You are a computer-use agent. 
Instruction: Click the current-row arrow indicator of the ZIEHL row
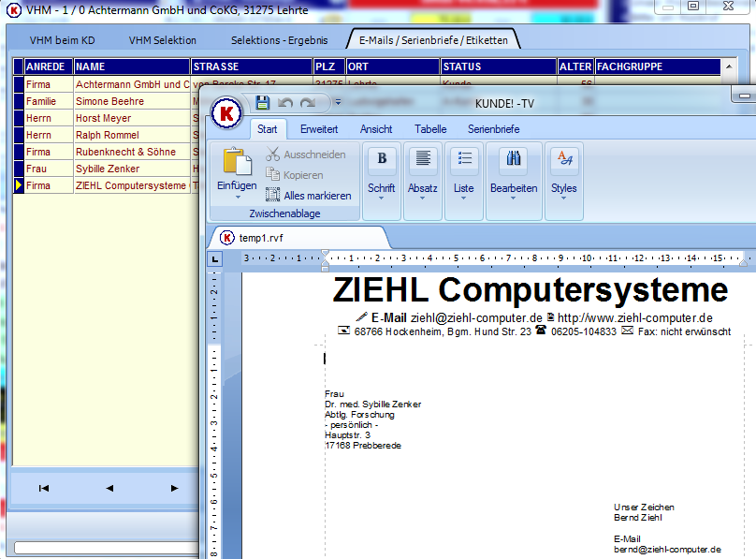click(x=19, y=185)
